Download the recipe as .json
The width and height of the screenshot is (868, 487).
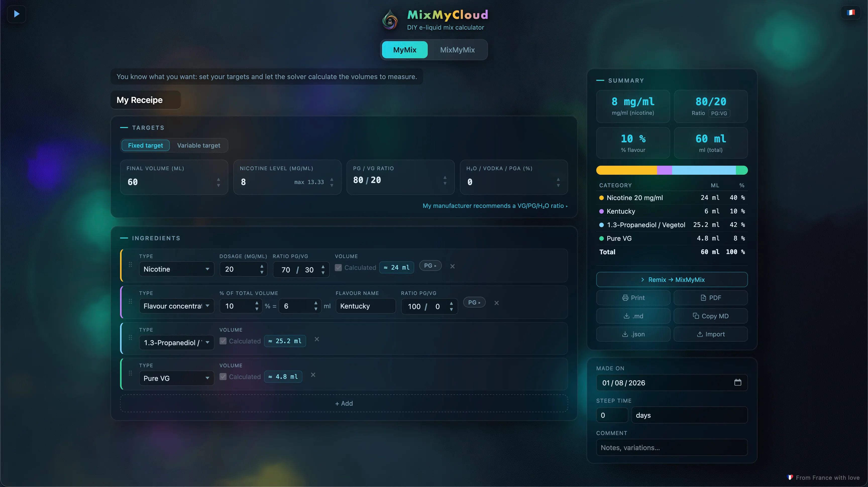(x=633, y=334)
